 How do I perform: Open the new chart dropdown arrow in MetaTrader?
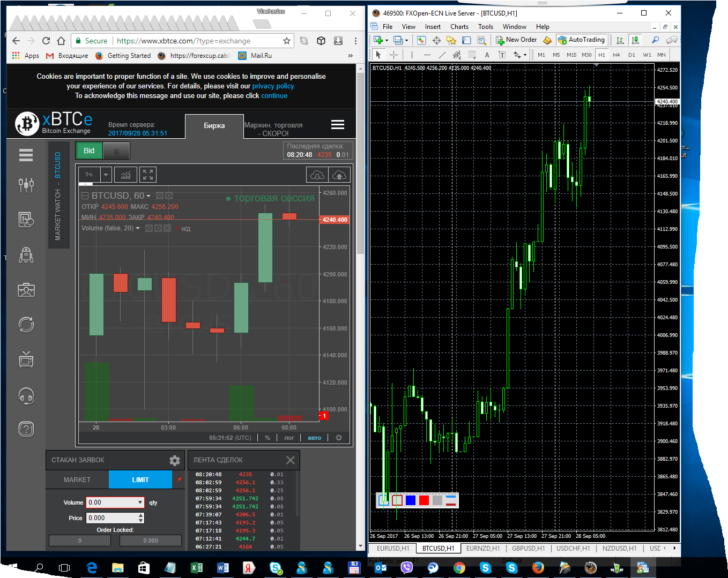click(x=387, y=40)
